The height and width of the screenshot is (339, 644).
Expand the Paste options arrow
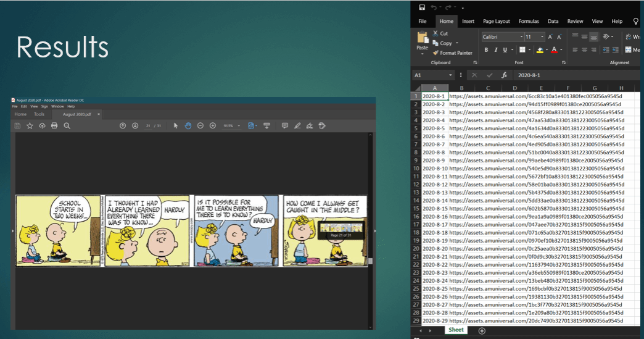point(422,54)
